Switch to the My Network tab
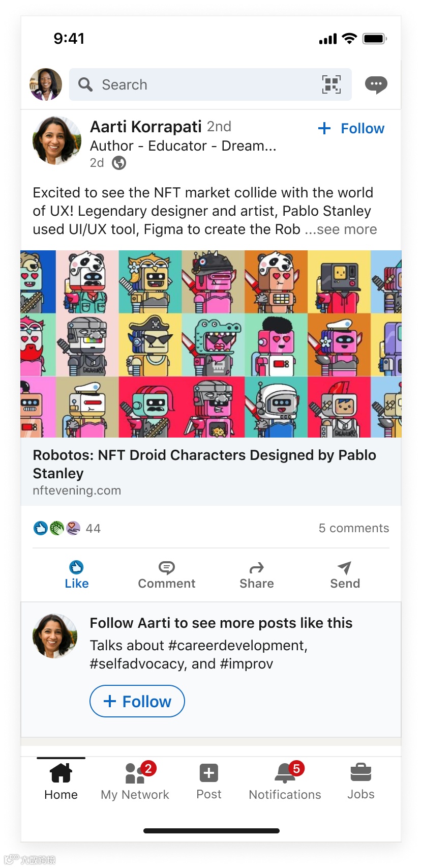Screen dimensions: 422x868 pyautogui.click(x=135, y=781)
